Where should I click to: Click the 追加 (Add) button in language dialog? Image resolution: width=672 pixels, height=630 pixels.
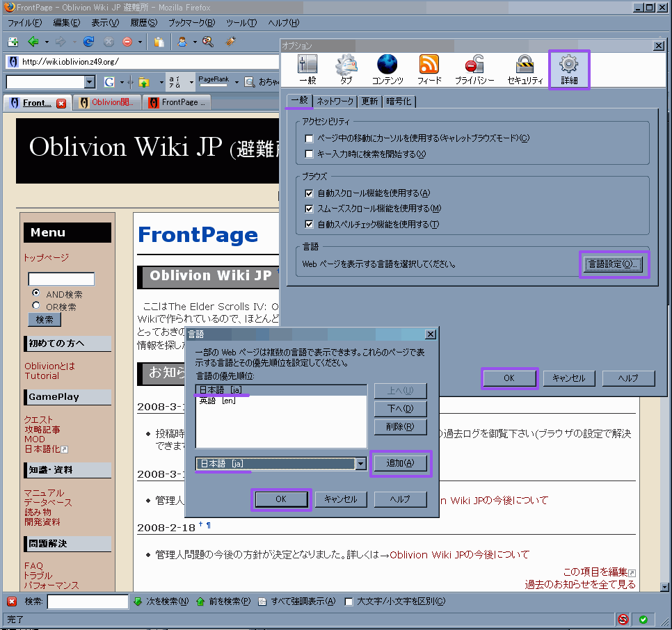tap(400, 464)
